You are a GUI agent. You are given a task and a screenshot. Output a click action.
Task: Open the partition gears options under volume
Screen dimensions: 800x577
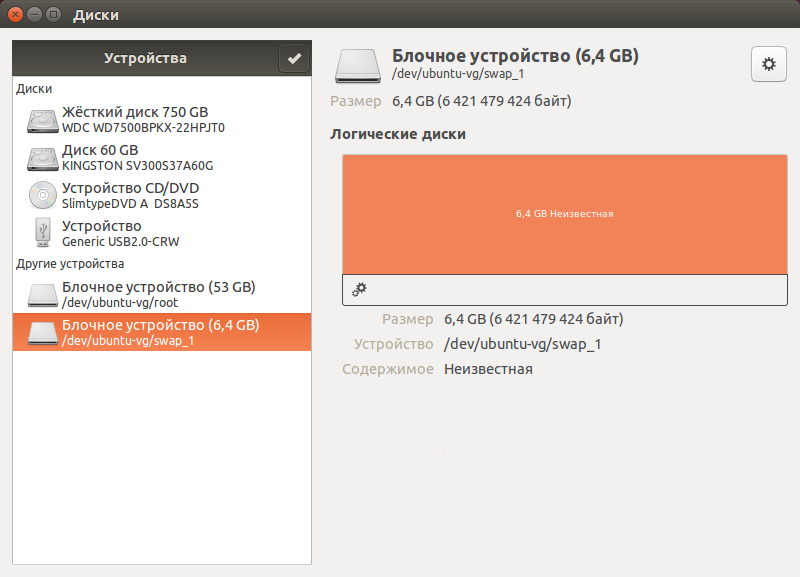360,289
